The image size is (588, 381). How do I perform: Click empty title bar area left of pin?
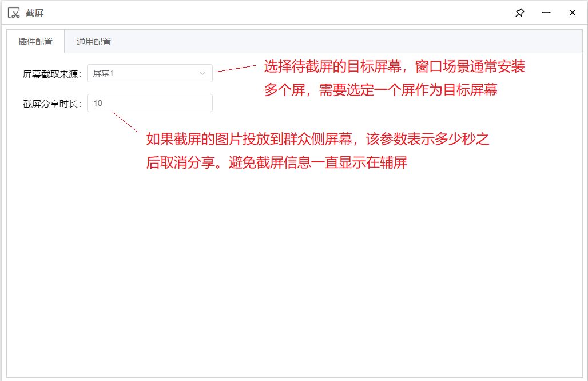(x=286, y=13)
